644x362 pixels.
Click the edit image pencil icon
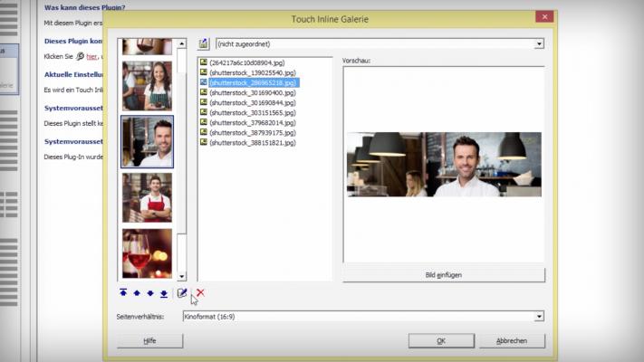point(183,293)
